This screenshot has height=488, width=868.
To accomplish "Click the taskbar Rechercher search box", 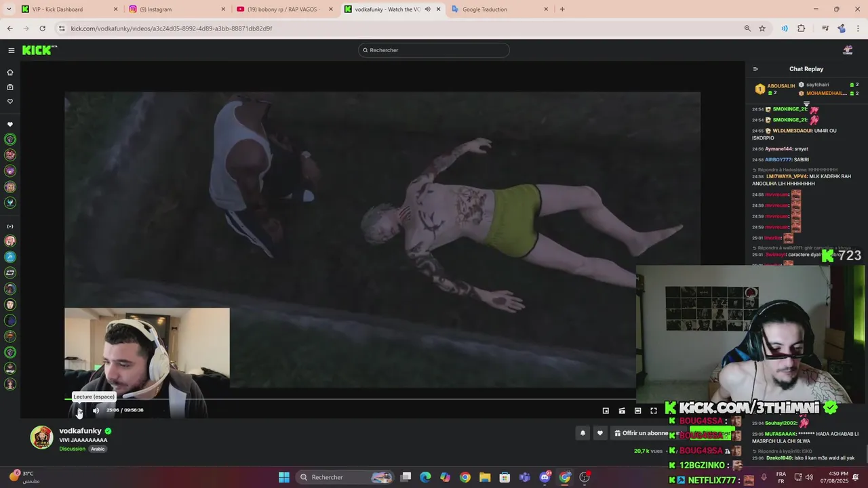I will click(x=345, y=477).
